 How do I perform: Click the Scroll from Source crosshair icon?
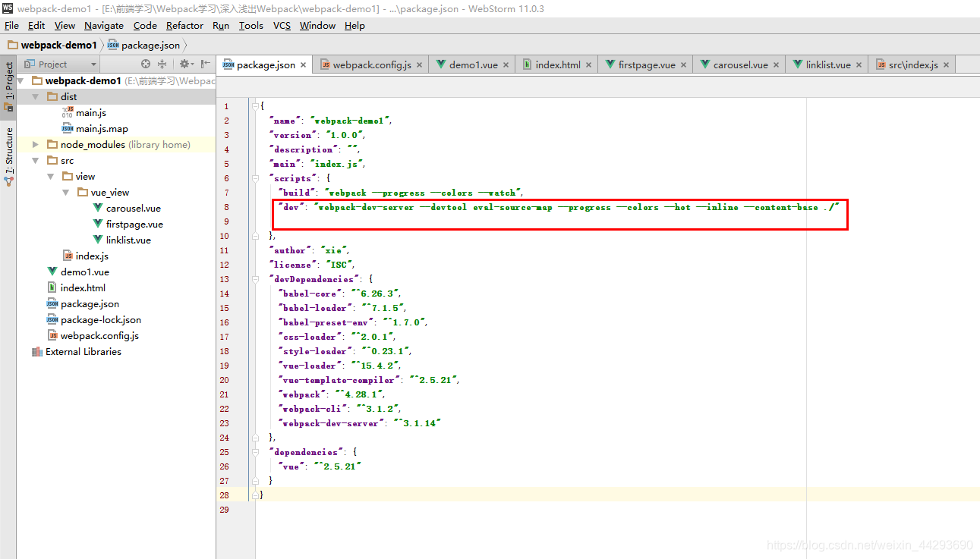[x=146, y=64]
